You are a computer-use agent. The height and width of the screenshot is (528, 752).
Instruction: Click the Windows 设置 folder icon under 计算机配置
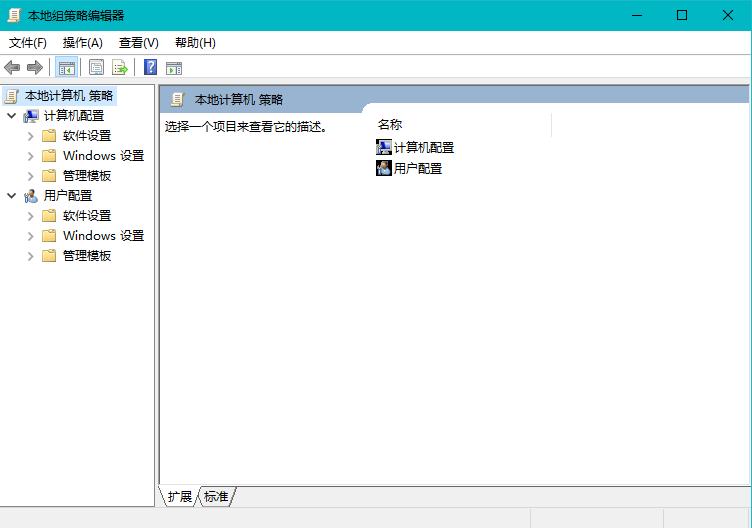click(49, 156)
